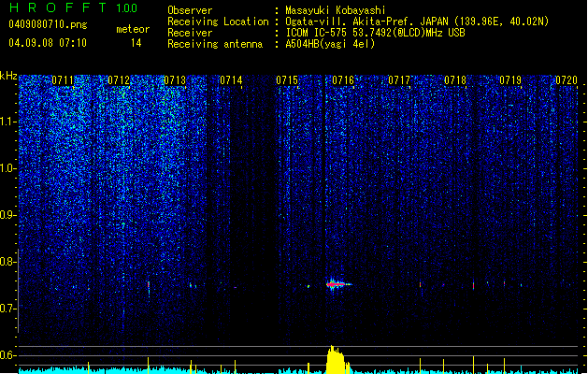Click the date stamp 04.09.08 07:10
The width and height of the screenshot is (588, 374).
click(x=48, y=43)
